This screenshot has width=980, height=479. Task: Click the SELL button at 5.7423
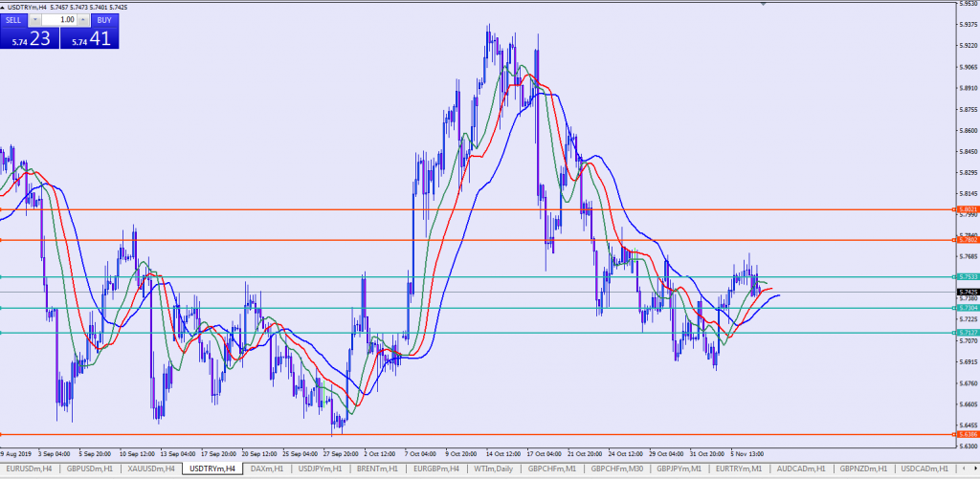point(30,38)
